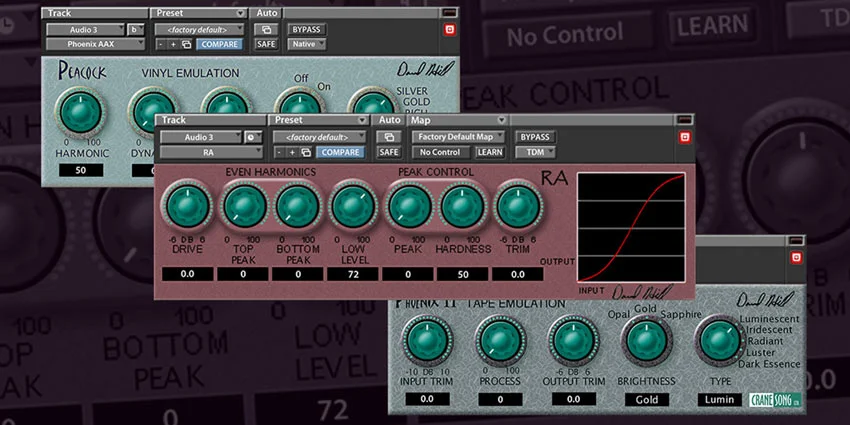This screenshot has height=425, width=850.
Task: Click the RA BOTTOM PEAK knob
Action: pos(297,207)
